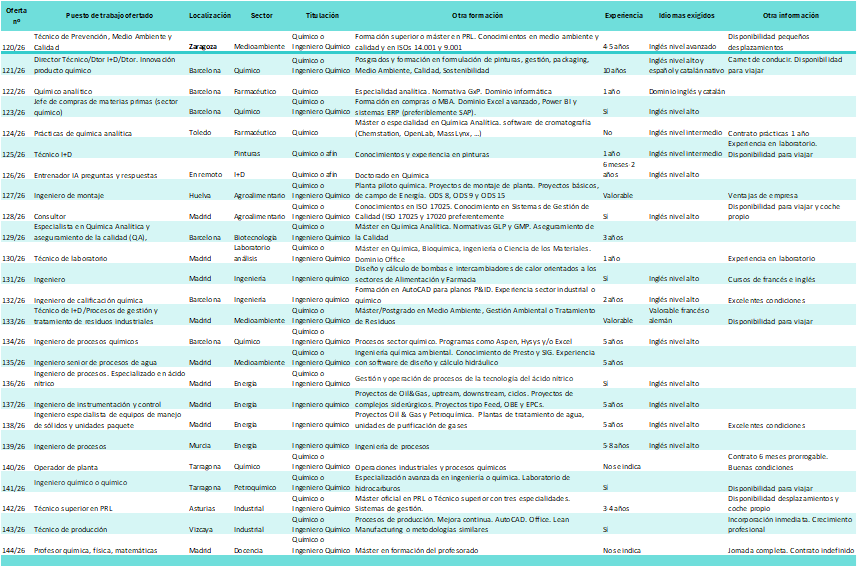This screenshot has width=857, height=567.
Task: Select offer number 120/26 cell
Action: (x=16, y=46)
